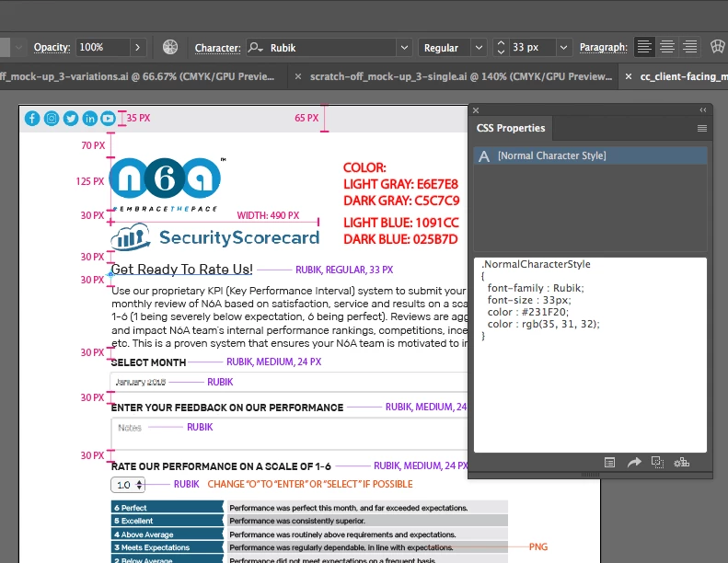Click the 1.0 rating stepper arrows

coord(139,485)
